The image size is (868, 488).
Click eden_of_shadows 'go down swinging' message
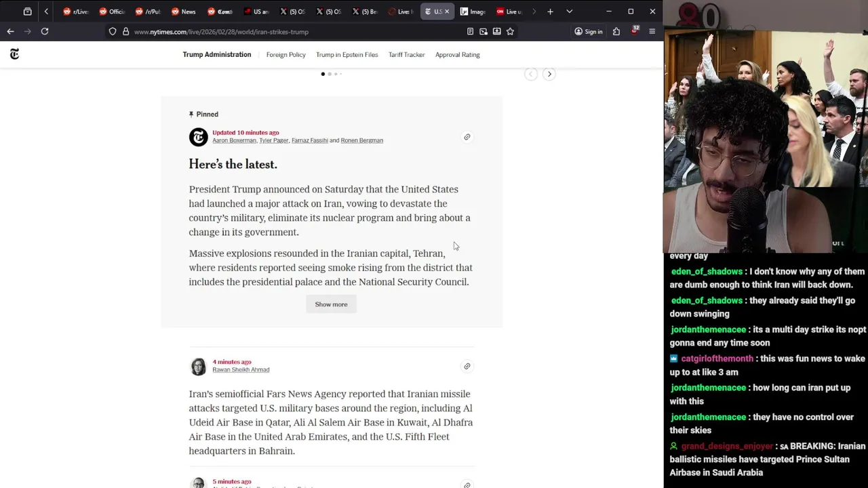coord(762,307)
